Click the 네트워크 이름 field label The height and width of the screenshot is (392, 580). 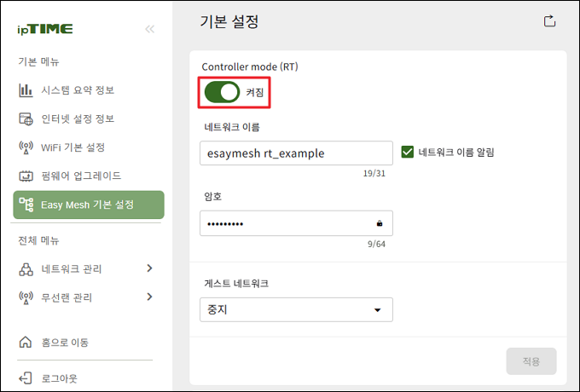[x=232, y=127]
